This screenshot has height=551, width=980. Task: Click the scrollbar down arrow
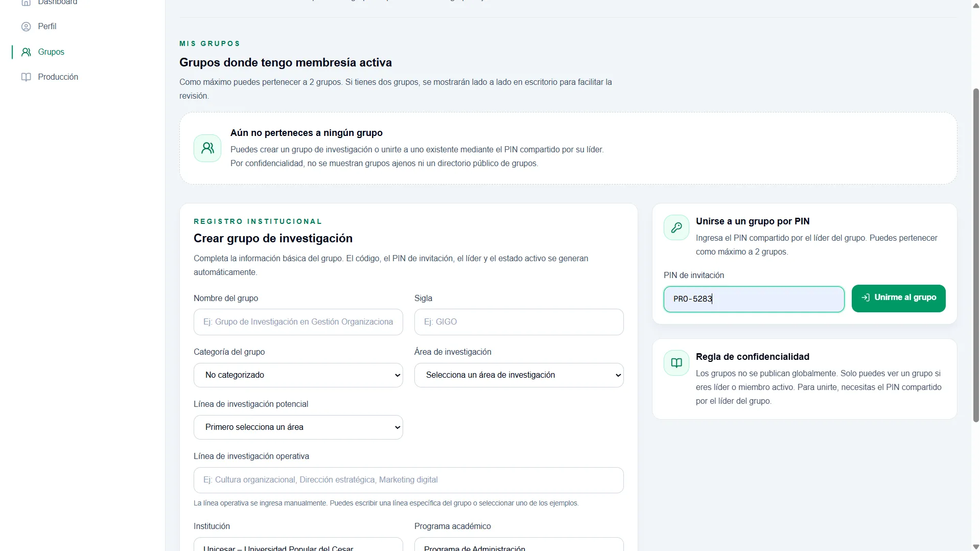point(976,546)
